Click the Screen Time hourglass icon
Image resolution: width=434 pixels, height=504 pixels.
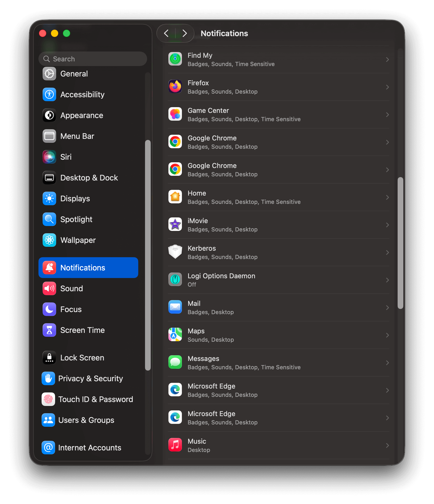tap(49, 330)
